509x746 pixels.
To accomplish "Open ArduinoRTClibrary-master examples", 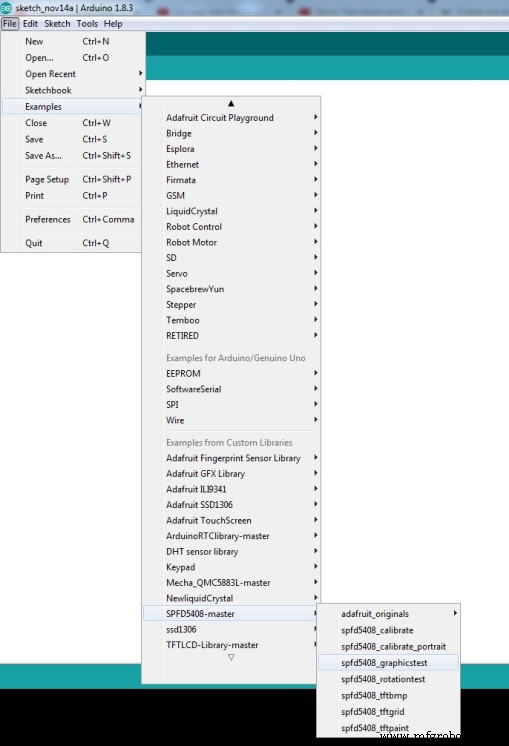I will coord(231,536).
